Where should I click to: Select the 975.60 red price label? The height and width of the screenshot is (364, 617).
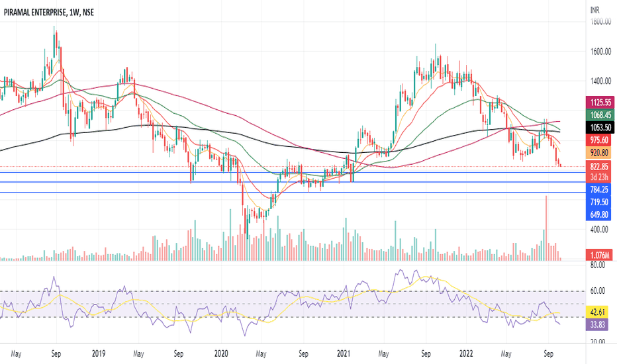pyautogui.click(x=598, y=140)
